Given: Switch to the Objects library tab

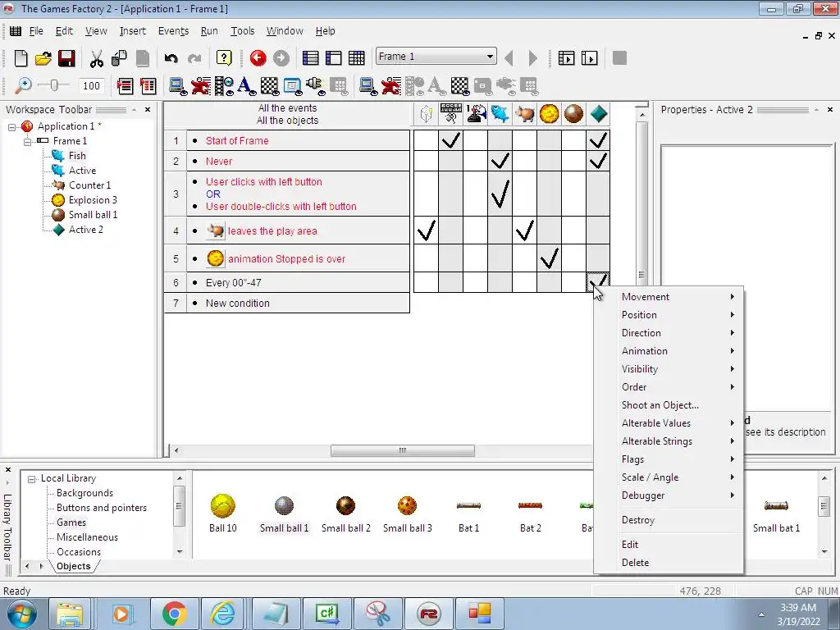Looking at the screenshot, I should [73, 566].
